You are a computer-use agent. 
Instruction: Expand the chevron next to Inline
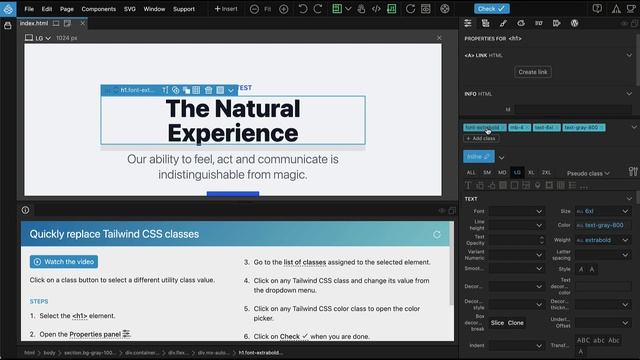pyautogui.click(x=501, y=158)
